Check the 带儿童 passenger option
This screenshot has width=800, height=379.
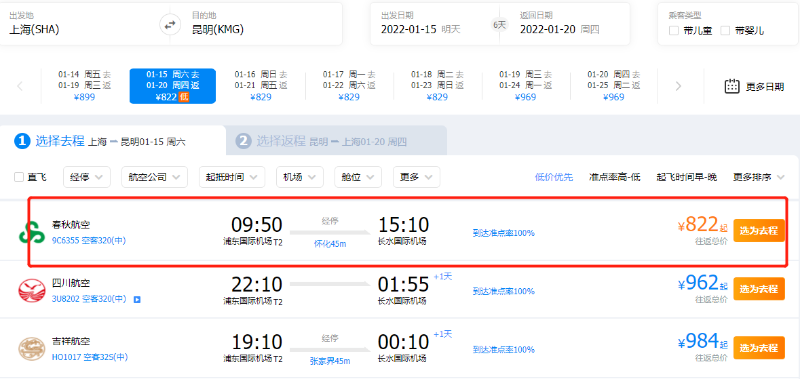point(674,31)
